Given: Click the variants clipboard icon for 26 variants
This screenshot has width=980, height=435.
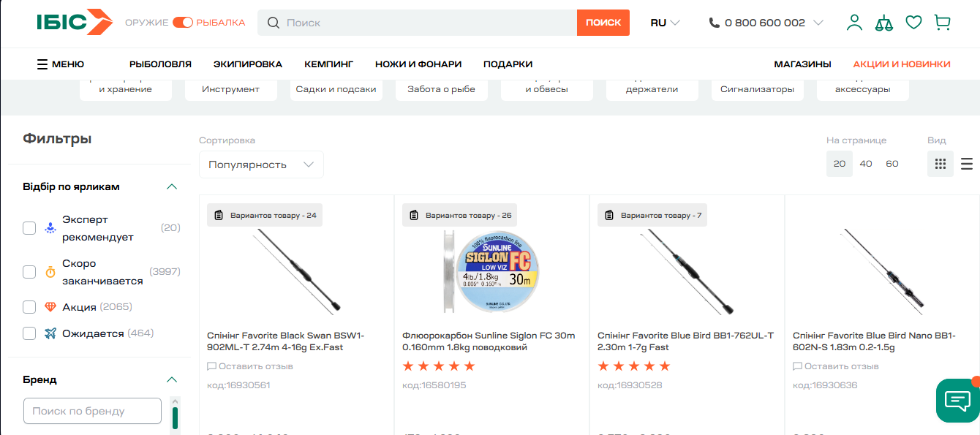Looking at the screenshot, I should coord(414,215).
